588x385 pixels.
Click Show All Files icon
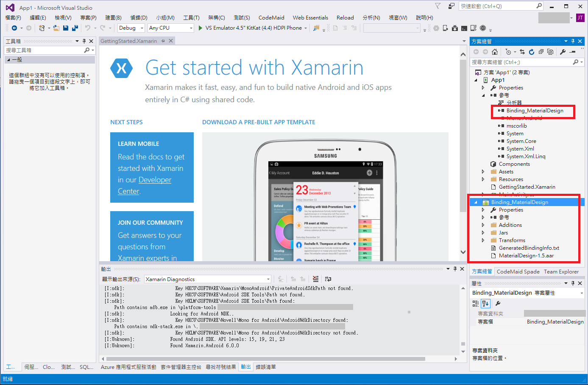pos(550,52)
